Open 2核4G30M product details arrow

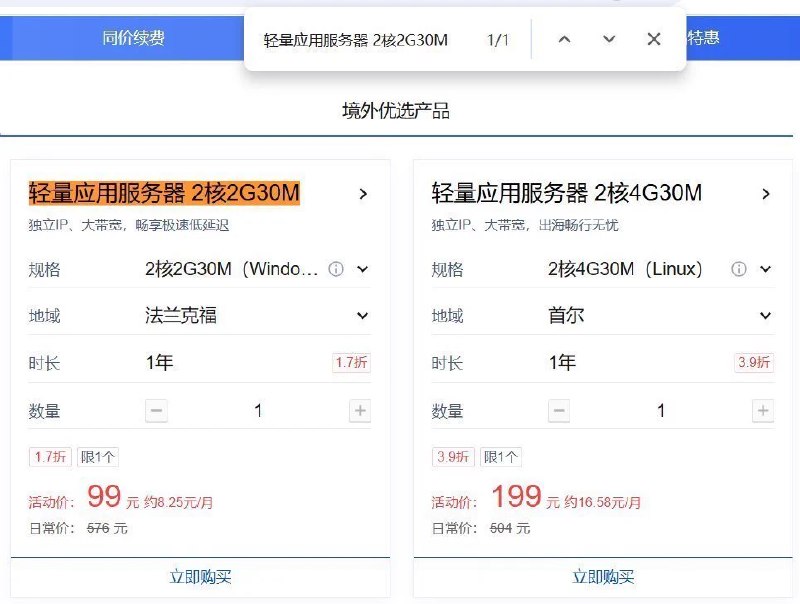pyautogui.click(x=765, y=194)
